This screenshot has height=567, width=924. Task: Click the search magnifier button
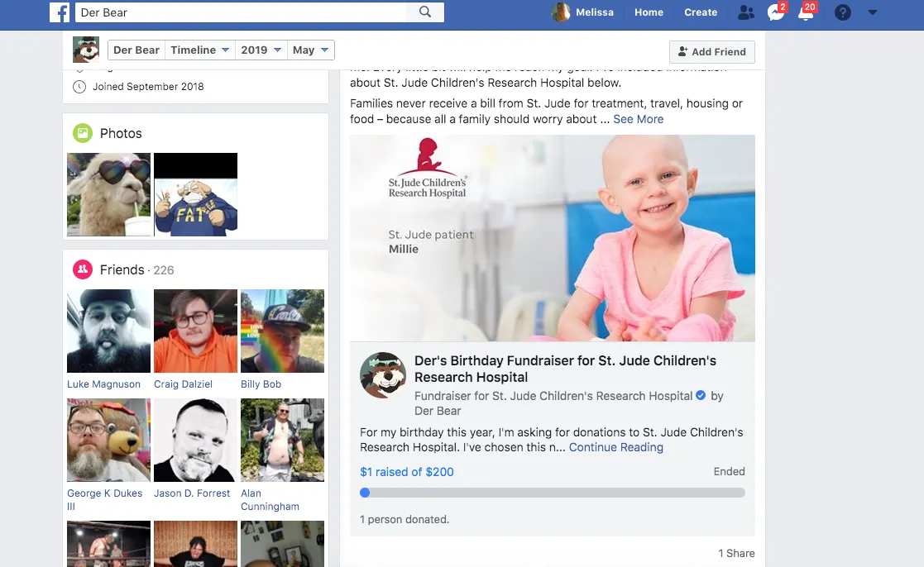(425, 12)
